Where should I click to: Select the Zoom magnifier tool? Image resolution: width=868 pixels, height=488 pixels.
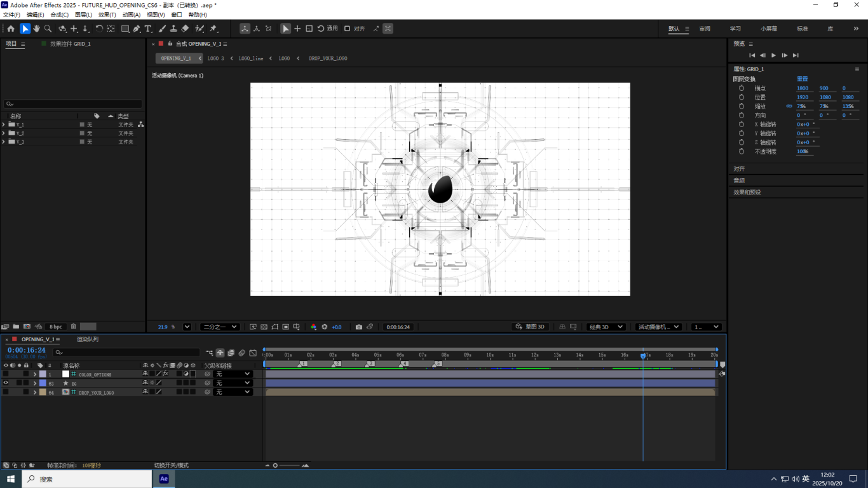(x=48, y=29)
